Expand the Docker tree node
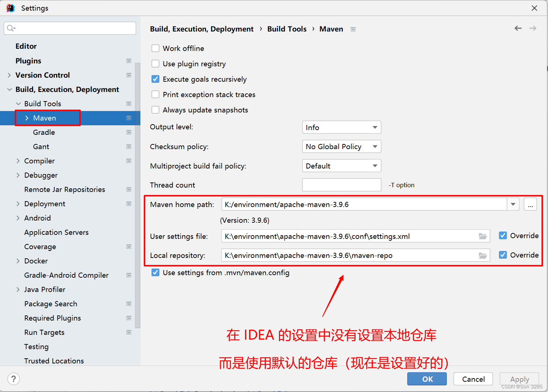Screen dimensions: 548x392 coord(18,261)
